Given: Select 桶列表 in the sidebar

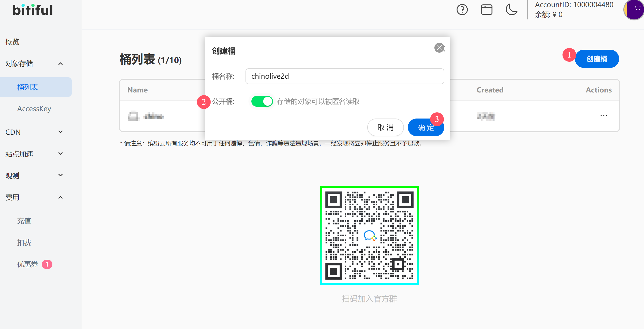Looking at the screenshot, I should coord(36,87).
